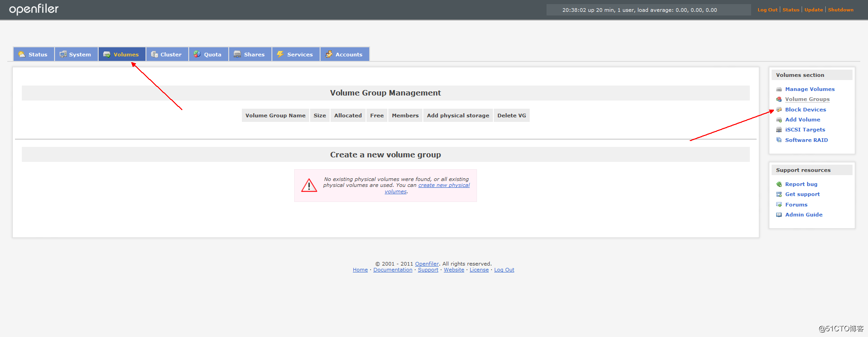
Task: Open the Quota tab
Action: (209, 54)
